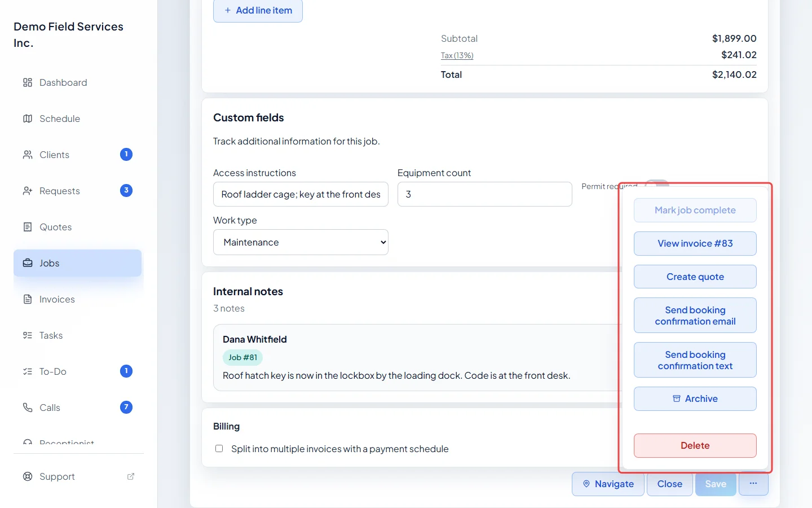Click the Jobs briefcase icon

(x=28, y=263)
